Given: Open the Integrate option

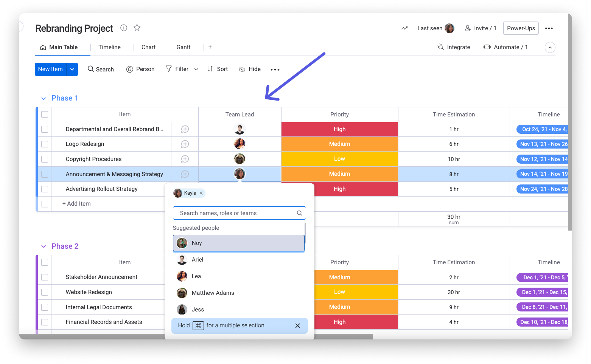Looking at the screenshot, I should tap(454, 47).
